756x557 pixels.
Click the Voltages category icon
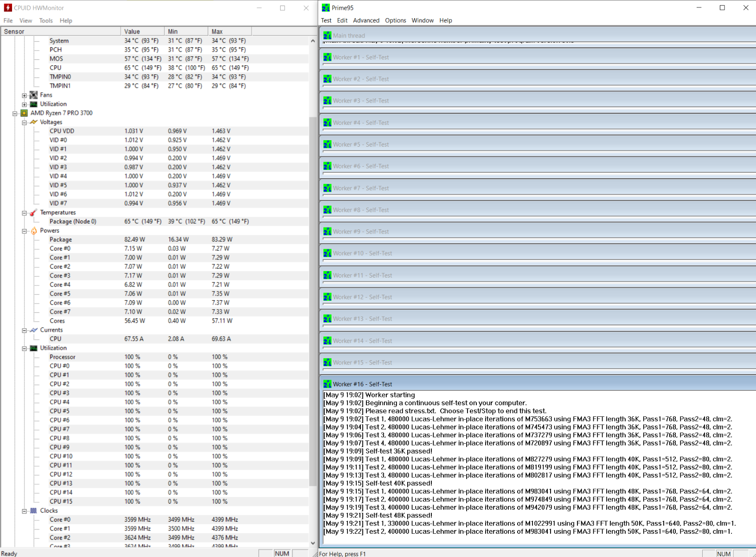[x=33, y=122]
